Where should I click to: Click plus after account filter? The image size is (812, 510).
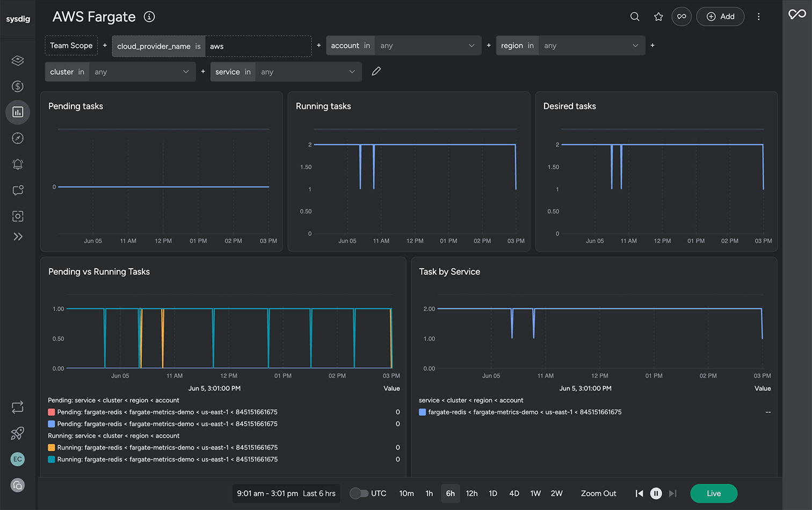click(489, 46)
